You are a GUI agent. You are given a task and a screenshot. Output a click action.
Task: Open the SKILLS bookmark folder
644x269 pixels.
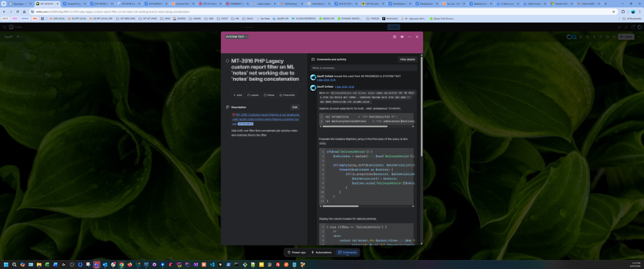pos(248,19)
